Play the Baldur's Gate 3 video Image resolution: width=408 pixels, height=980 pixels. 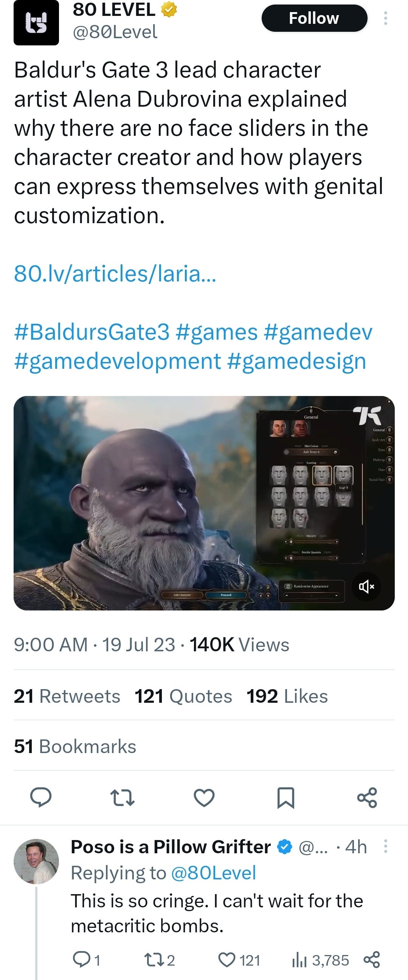(204, 503)
